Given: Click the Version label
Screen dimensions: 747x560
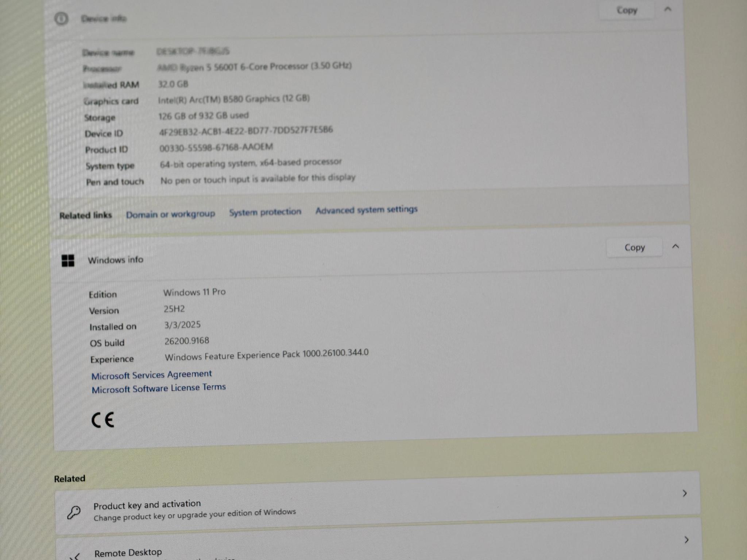Looking at the screenshot, I should click(104, 311).
